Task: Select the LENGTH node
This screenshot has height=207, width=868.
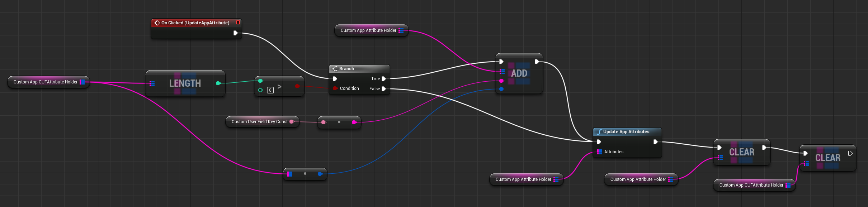Action: tap(185, 83)
